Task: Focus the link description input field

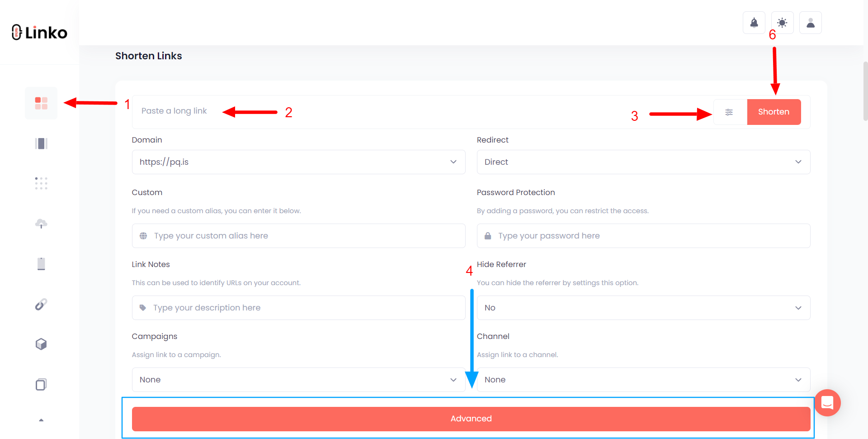Action: click(x=299, y=308)
